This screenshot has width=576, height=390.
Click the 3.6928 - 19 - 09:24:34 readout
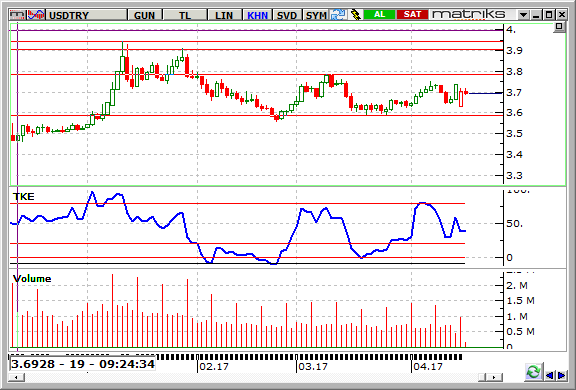[83, 364]
